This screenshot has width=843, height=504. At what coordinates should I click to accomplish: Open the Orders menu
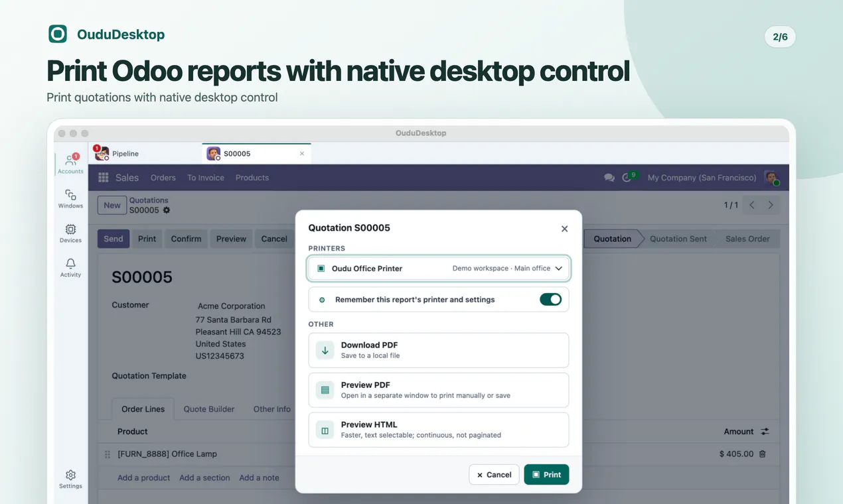click(x=163, y=178)
